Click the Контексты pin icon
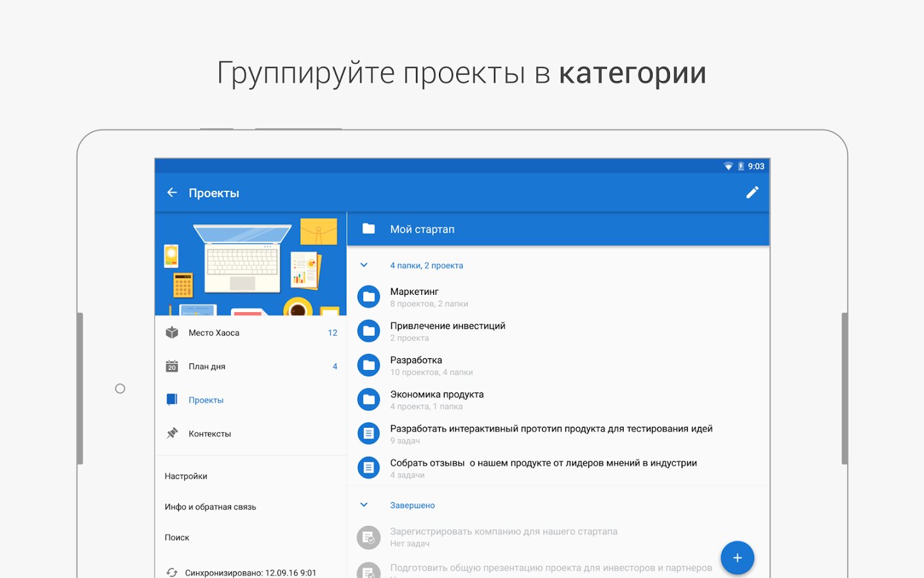Screen dimensions: 924x578 tap(172, 433)
